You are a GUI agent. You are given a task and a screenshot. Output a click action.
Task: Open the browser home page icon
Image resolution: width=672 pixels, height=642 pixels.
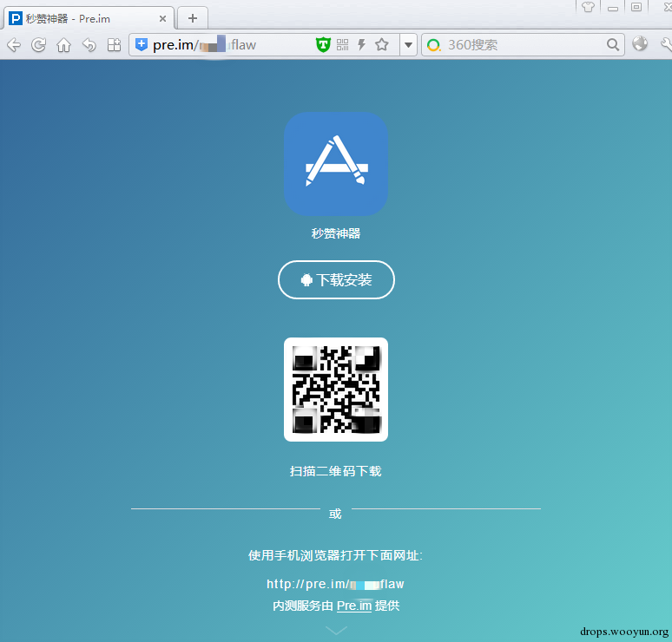[64, 44]
